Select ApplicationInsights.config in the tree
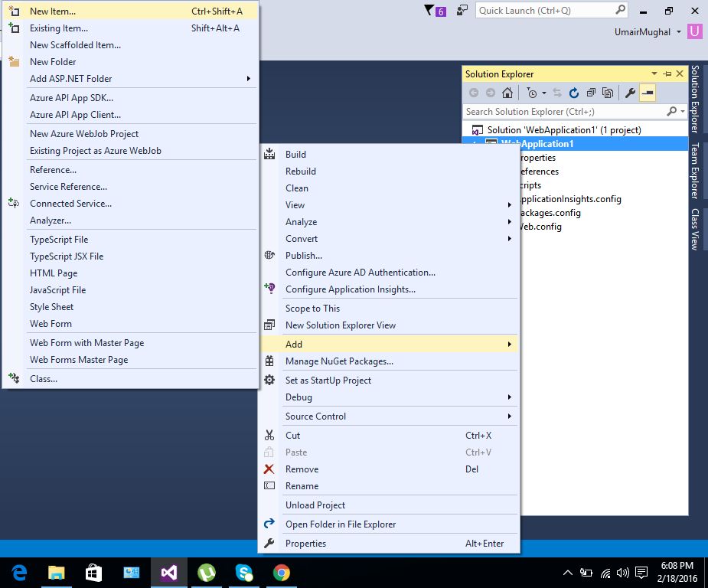 (570, 199)
